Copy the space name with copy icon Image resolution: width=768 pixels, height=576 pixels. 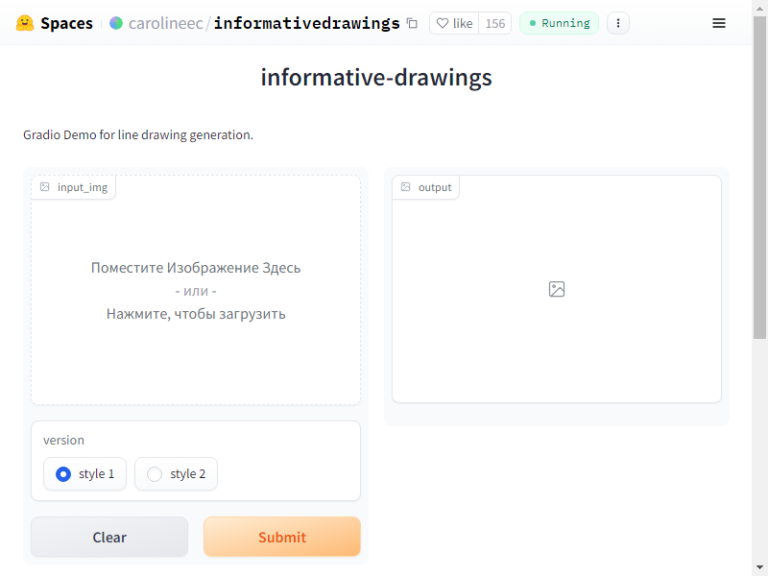[x=412, y=23]
